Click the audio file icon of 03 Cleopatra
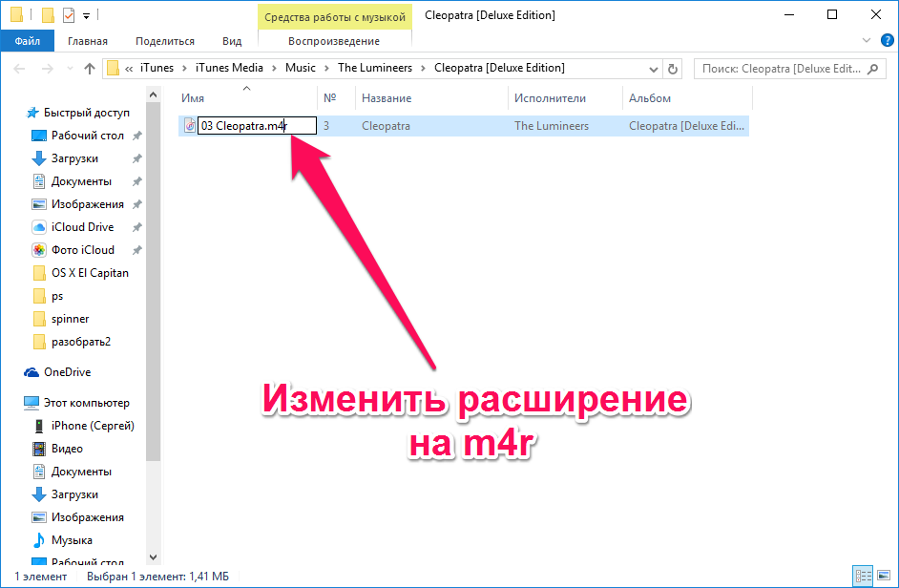Viewport: 899px width, 588px height. (189, 126)
